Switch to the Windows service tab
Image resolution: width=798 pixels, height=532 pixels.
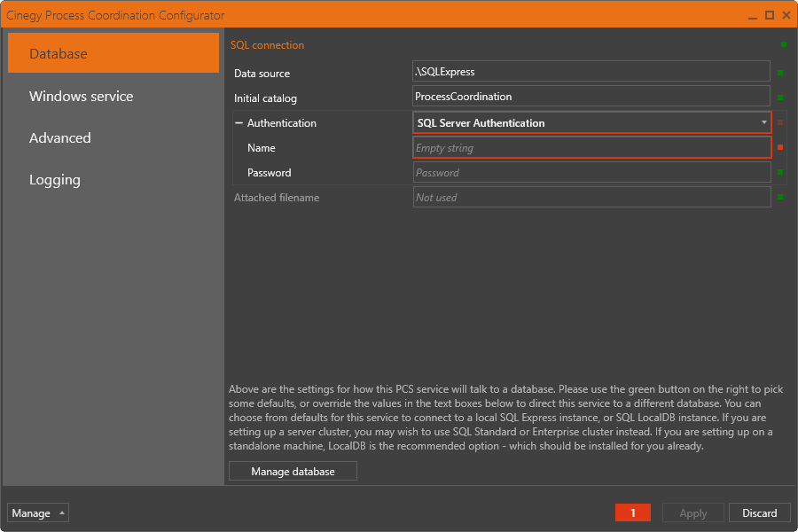(81, 97)
